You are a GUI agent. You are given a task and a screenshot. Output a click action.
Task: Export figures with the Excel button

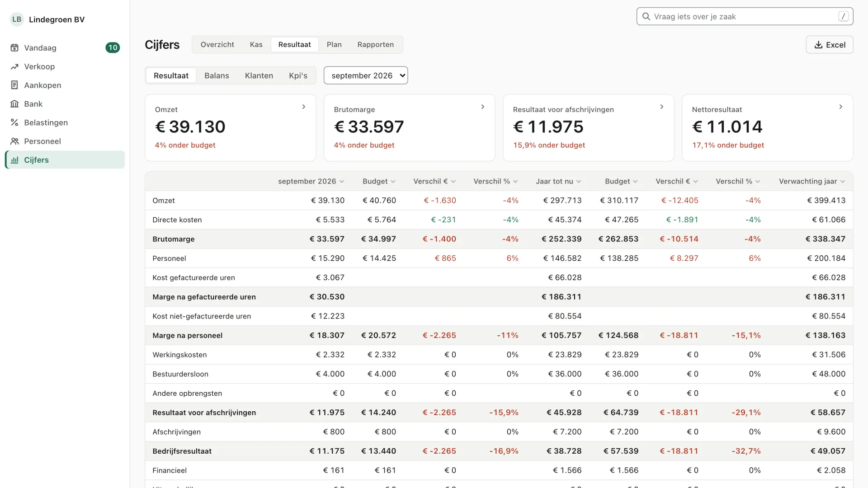[830, 45]
